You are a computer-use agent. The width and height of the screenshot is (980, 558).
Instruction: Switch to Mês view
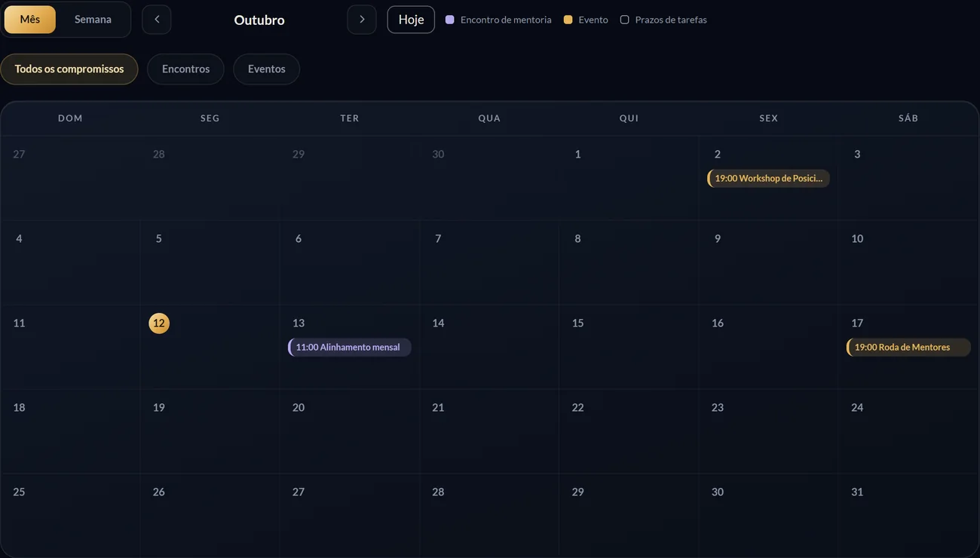[x=30, y=20]
